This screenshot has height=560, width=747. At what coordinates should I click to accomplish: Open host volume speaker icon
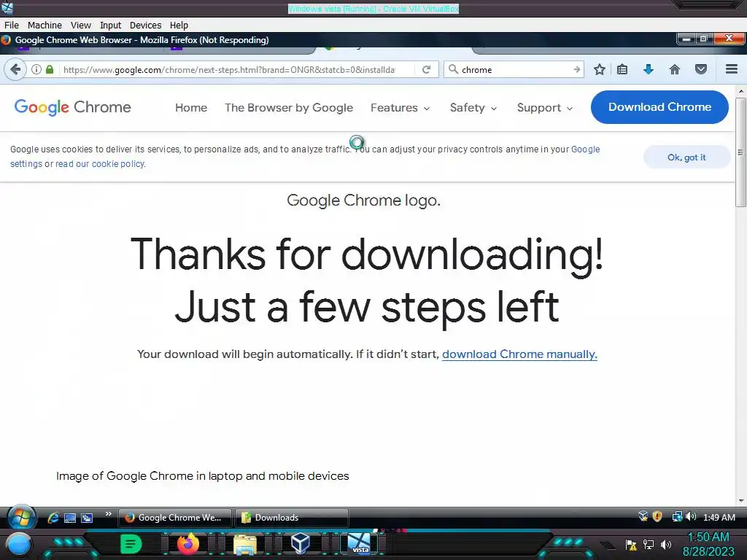pyautogui.click(x=666, y=544)
